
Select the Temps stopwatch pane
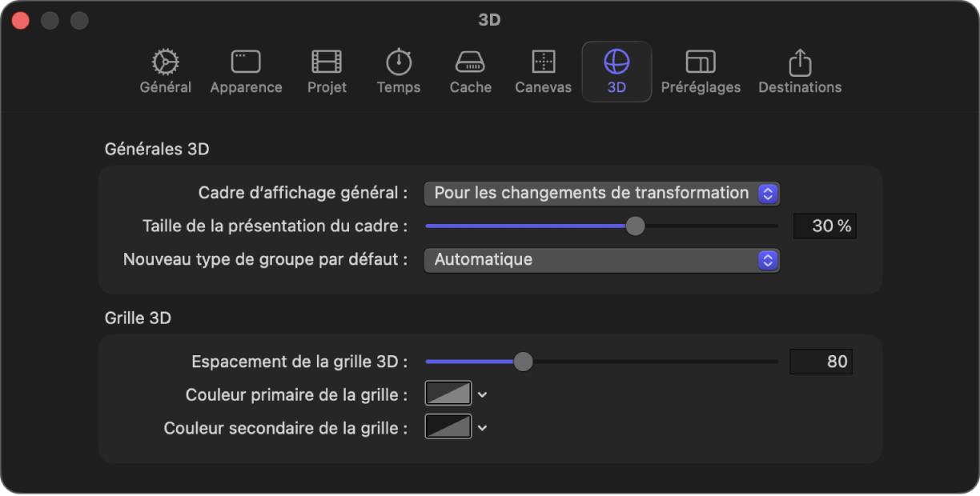click(x=399, y=71)
